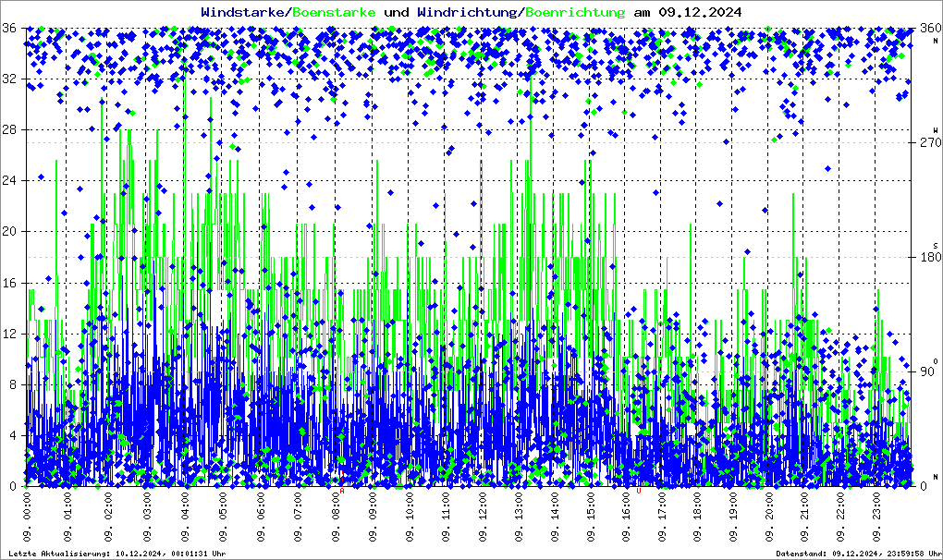Click the 02:00 time label
The height and width of the screenshot is (560, 943).
point(108,517)
